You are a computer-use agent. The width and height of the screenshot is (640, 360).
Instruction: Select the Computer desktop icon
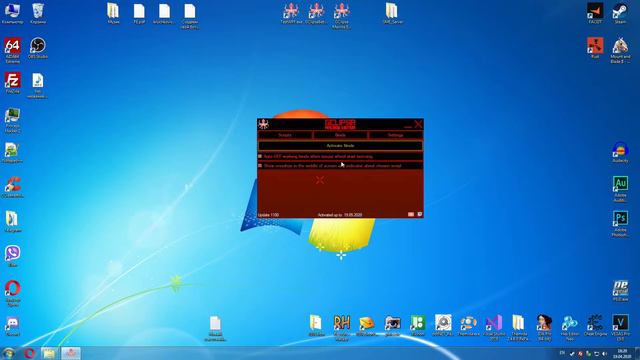coord(12,13)
